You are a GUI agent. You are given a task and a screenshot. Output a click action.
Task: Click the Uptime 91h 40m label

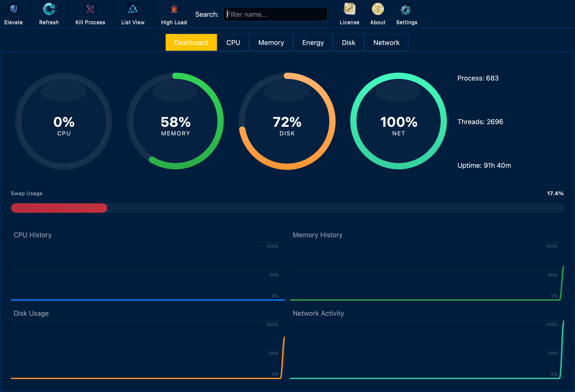click(x=484, y=165)
